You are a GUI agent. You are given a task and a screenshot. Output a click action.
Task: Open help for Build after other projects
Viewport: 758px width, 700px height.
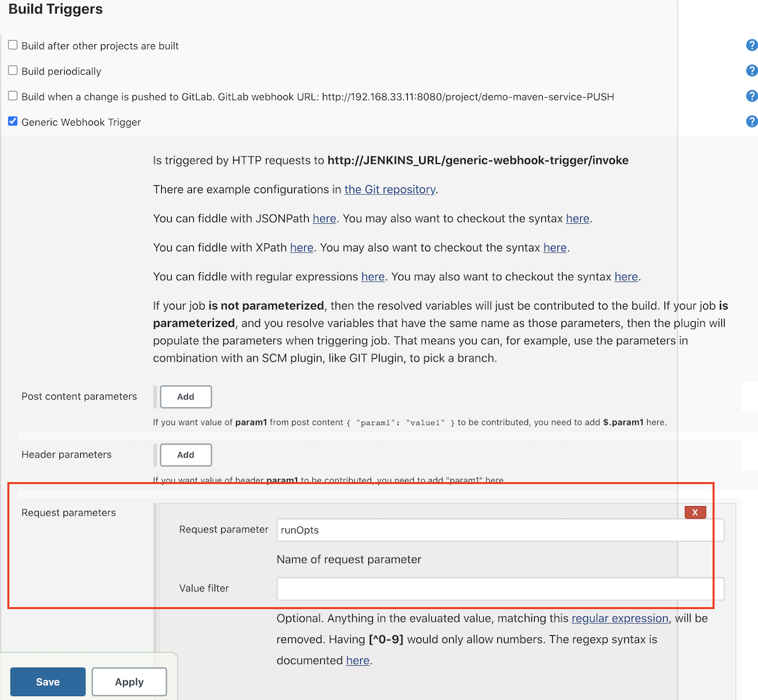[751, 45]
